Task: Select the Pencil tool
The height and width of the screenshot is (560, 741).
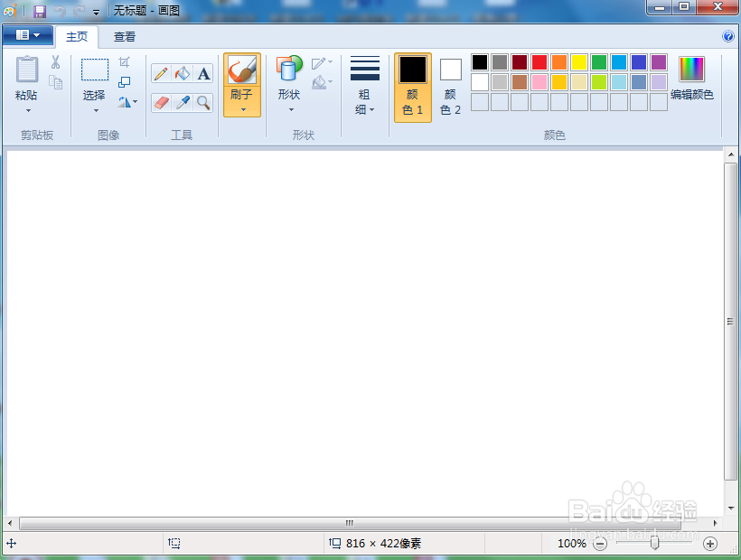Action: [x=161, y=74]
